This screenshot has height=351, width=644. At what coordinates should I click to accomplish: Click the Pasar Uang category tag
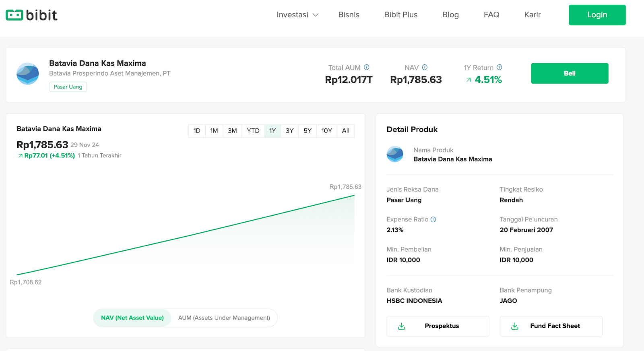pos(68,87)
